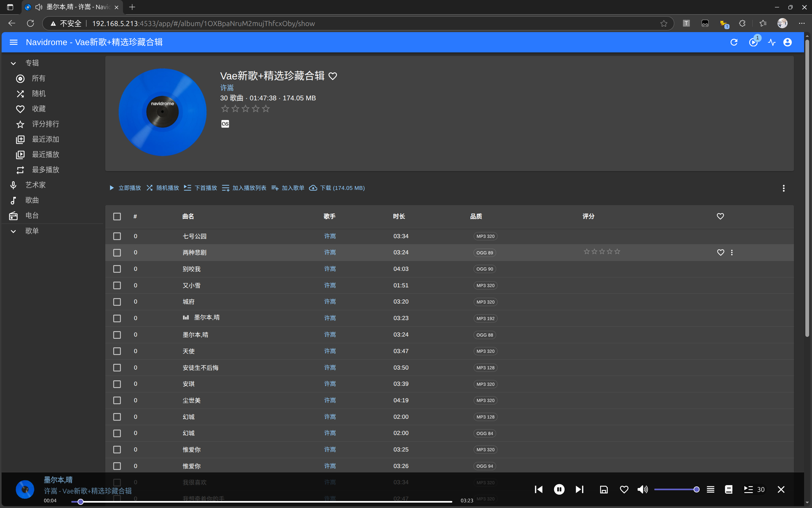Pause the current track
Screen dimensions: 812x508
click(x=559, y=490)
